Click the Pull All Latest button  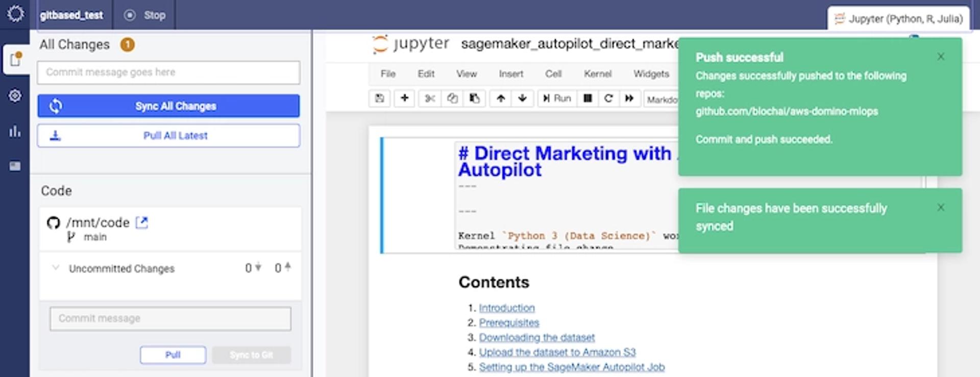168,136
